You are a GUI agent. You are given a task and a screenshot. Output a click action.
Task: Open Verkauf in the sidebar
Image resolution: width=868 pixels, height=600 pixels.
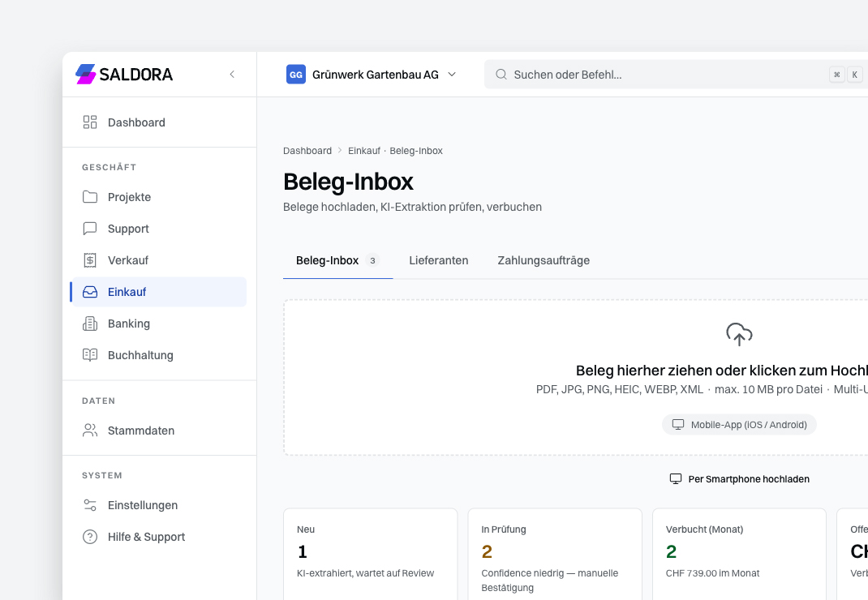(160, 260)
